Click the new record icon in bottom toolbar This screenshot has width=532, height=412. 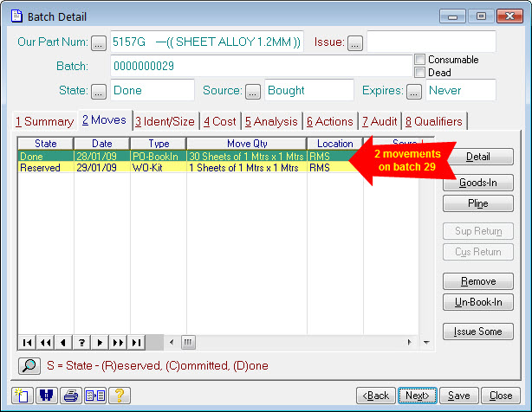(23, 396)
